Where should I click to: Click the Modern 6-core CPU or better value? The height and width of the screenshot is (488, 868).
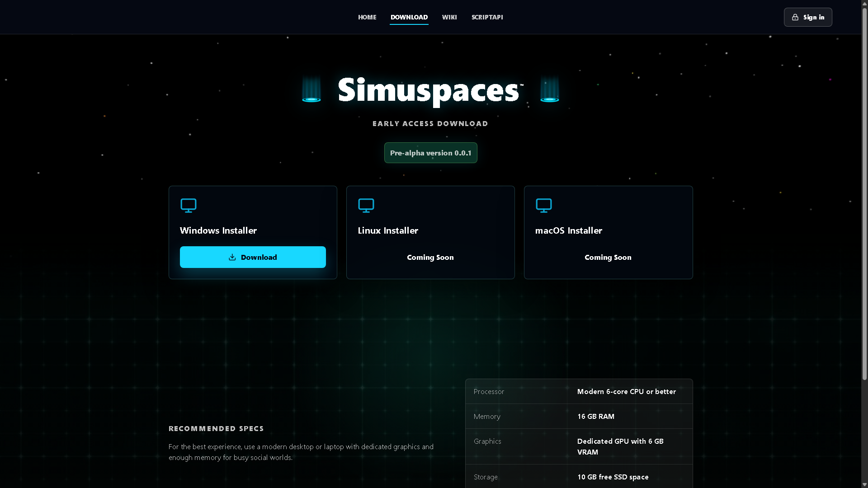627,391
